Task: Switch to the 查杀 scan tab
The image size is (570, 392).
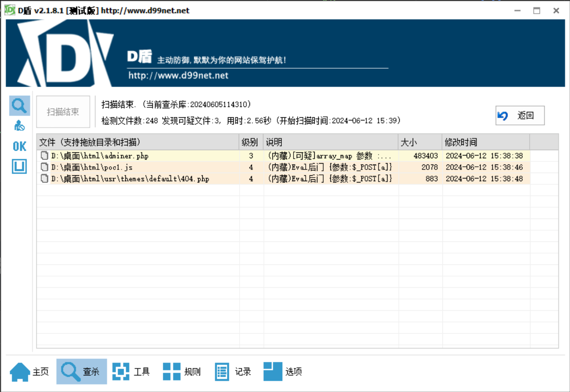Action: (x=81, y=372)
